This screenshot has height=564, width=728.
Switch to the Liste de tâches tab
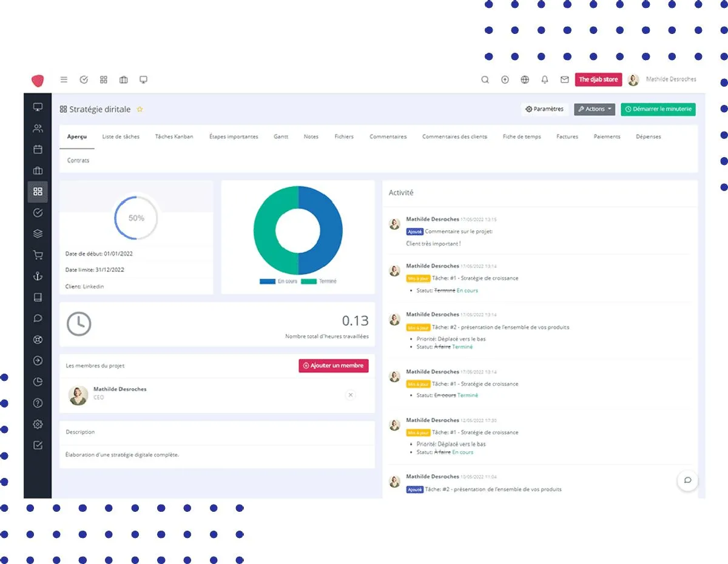121,136
